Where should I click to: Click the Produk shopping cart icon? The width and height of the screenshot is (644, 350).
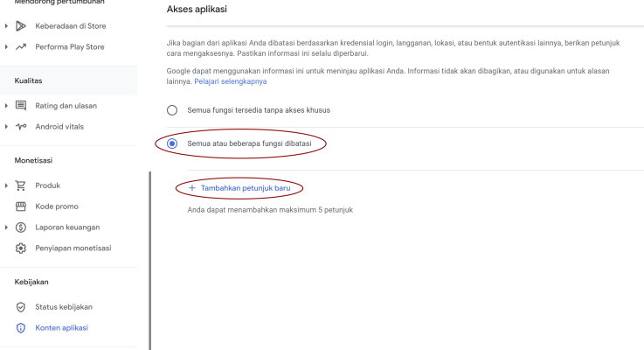[21, 185]
